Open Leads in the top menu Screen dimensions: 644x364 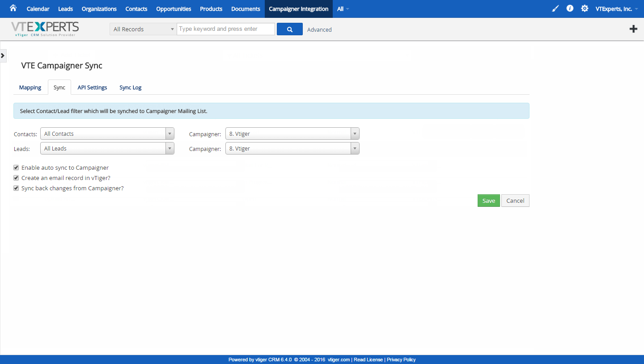pyautogui.click(x=66, y=9)
